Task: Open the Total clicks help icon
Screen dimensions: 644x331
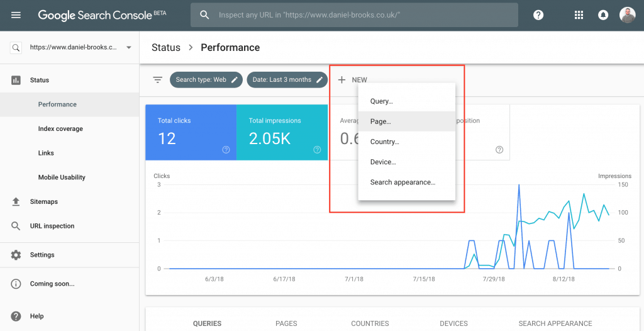Action: click(x=226, y=150)
